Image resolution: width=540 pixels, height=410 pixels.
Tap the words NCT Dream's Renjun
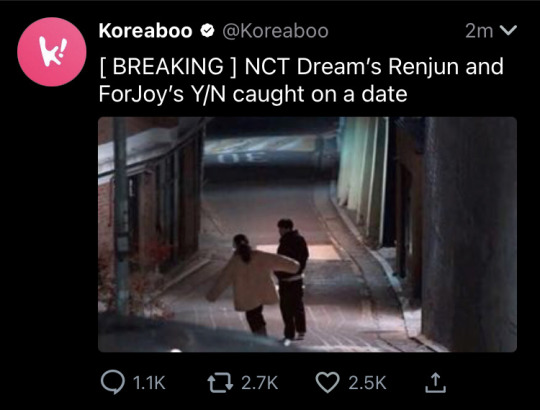point(352,66)
